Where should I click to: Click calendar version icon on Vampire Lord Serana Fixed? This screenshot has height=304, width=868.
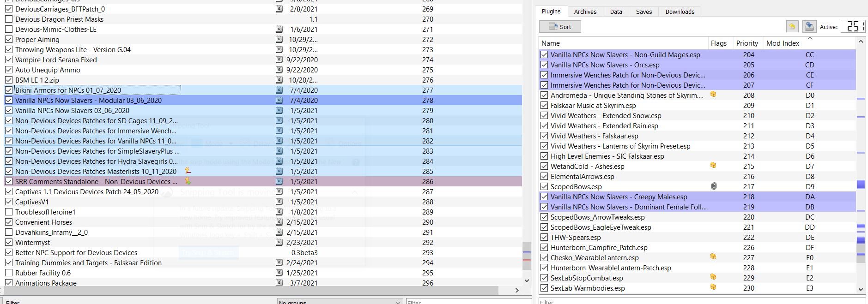click(279, 60)
